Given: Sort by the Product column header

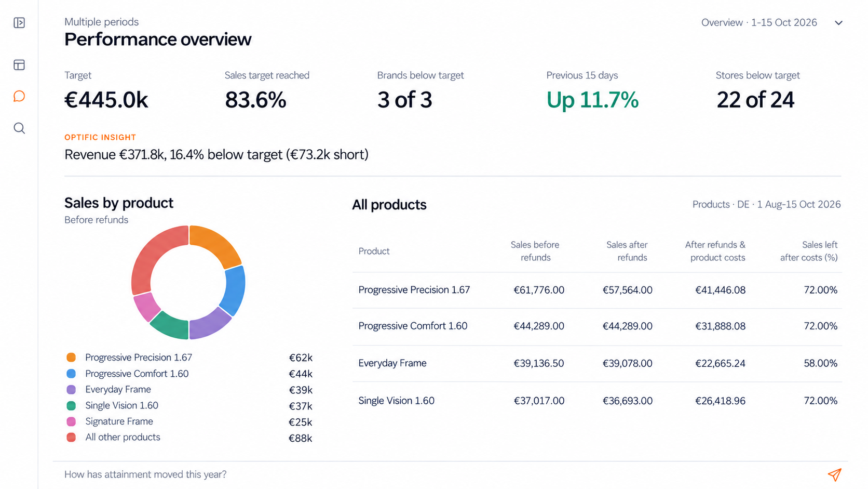Looking at the screenshot, I should 374,251.
